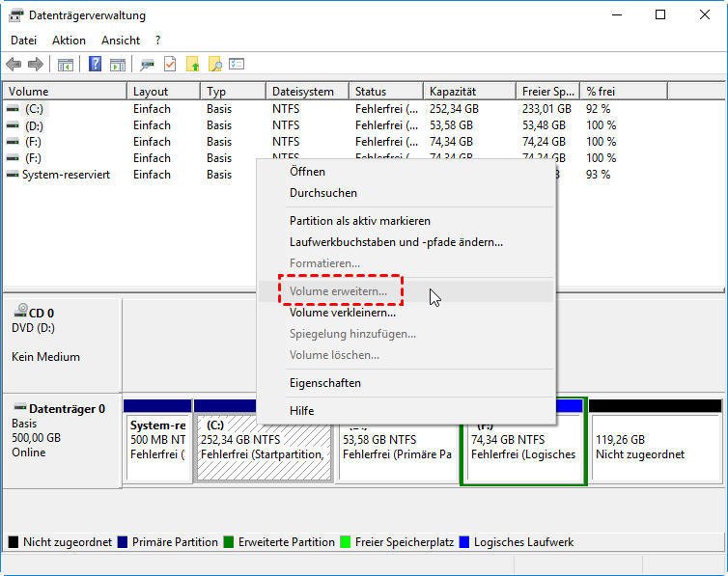Click the 93 % free value

[x=598, y=175]
